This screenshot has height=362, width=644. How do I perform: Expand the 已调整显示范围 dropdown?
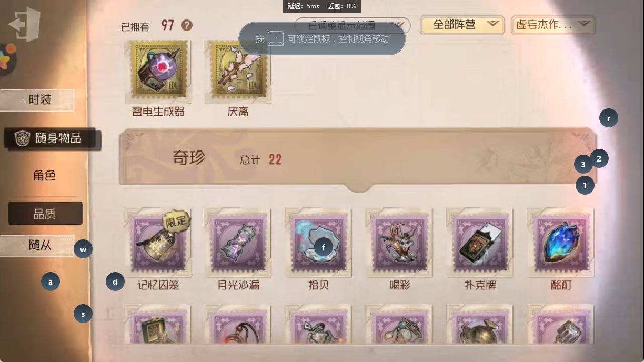353,25
